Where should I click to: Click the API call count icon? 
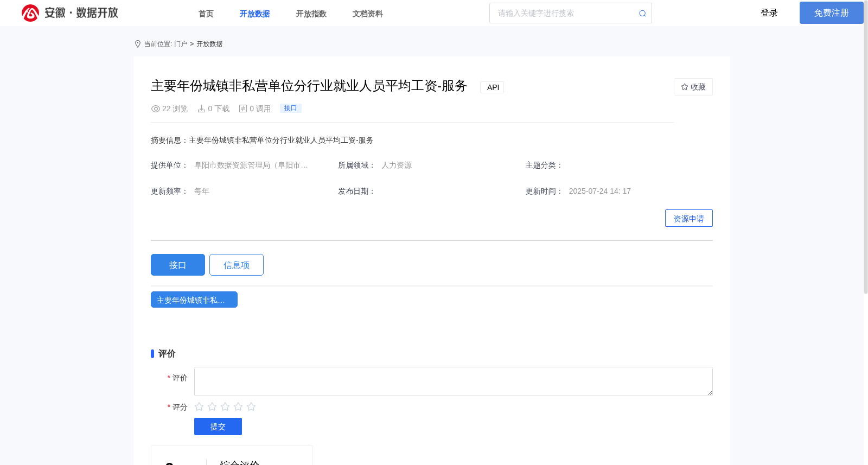point(243,109)
